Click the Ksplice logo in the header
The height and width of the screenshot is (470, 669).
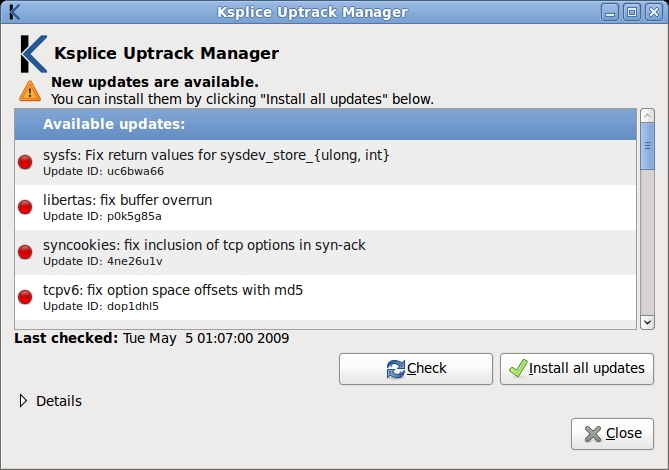33,53
